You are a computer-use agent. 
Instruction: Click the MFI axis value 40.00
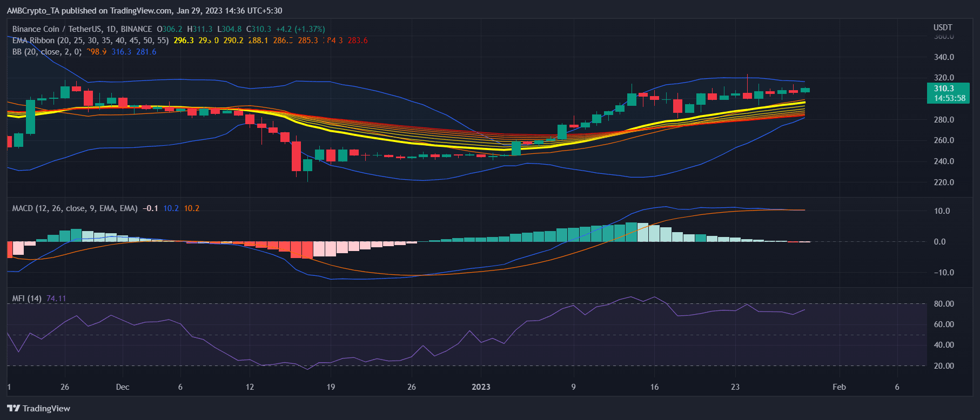[944, 345]
